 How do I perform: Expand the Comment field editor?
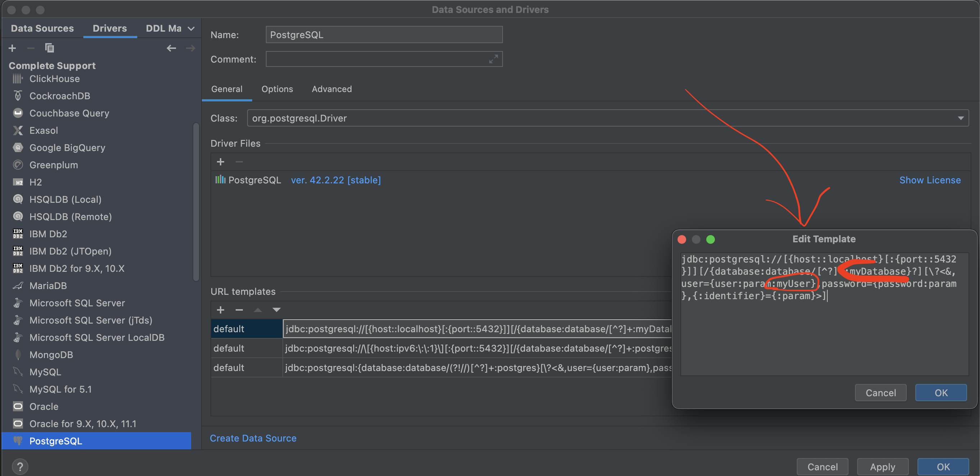point(494,59)
